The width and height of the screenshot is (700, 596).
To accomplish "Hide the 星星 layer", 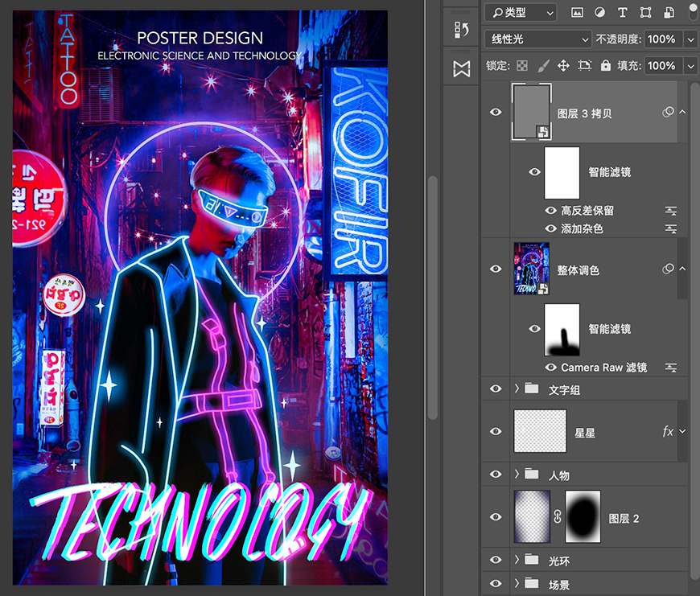I will pos(495,431).
